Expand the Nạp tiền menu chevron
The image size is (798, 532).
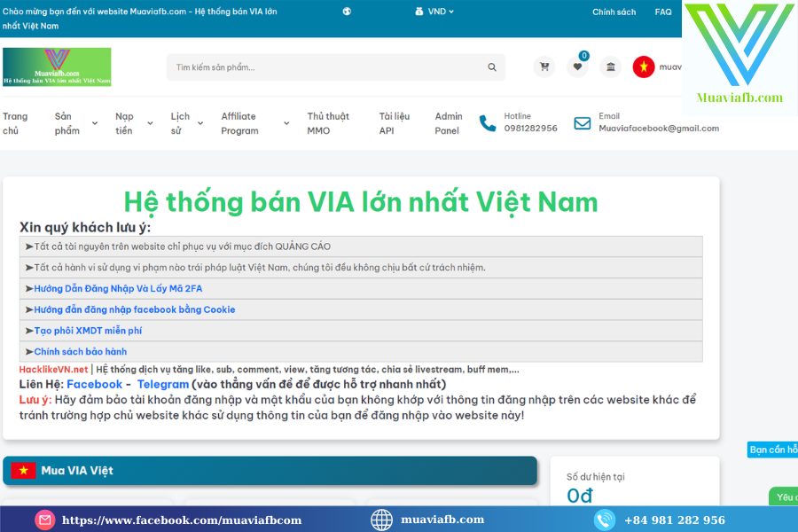click(x=150, y=123)
